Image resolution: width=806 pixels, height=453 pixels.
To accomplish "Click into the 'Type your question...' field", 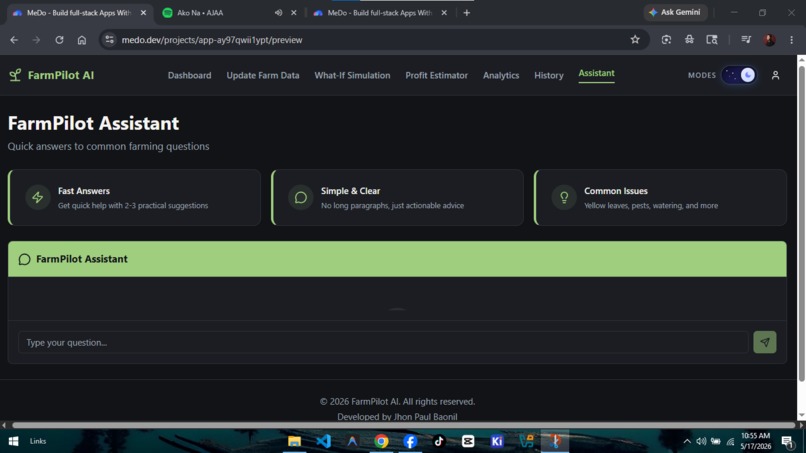I will 383,342.
